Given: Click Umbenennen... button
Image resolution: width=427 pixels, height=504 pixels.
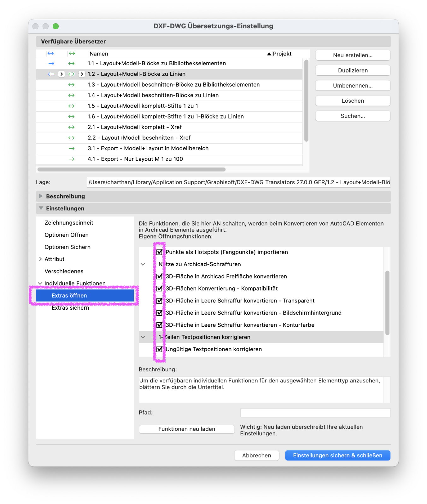Looking at the screenshot, I should [353, 86].
